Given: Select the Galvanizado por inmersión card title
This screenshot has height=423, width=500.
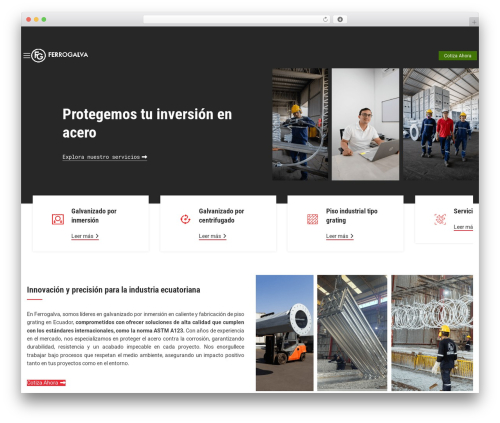Looking at the screenshot, I should tap(94, 216).
